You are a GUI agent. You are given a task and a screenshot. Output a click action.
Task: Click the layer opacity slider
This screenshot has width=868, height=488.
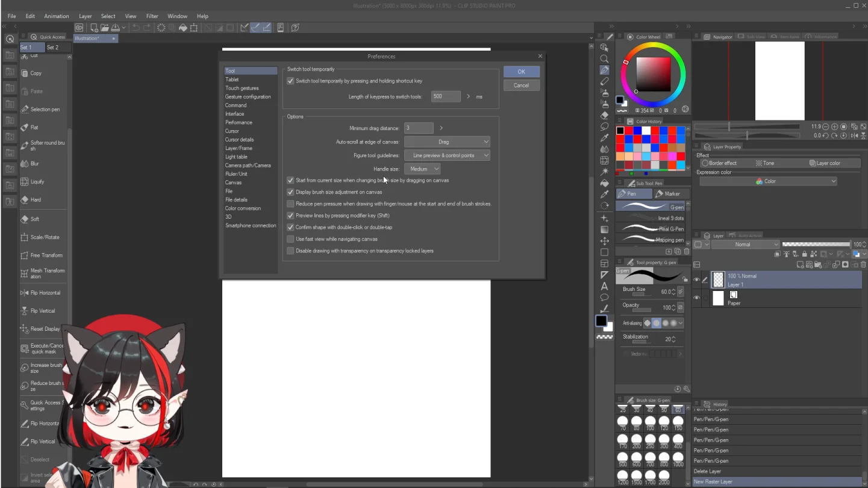pyautogui.click(x=816, y=245)
